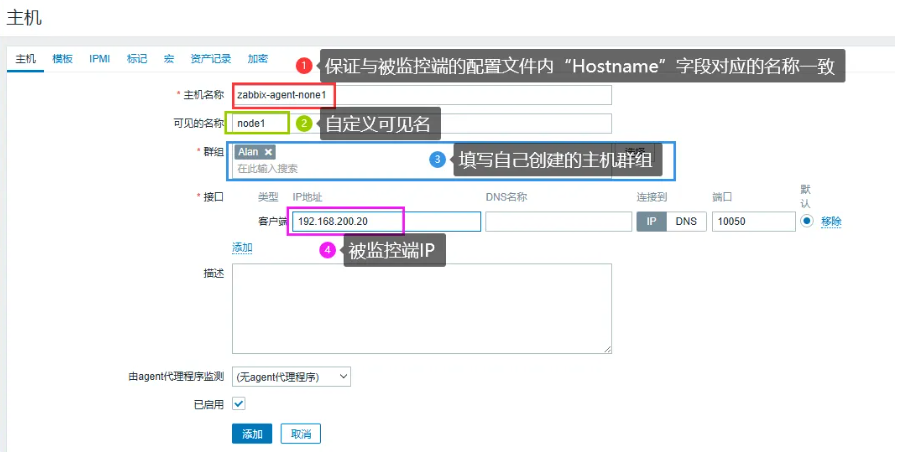Go to the 宏 tab
This screenshot has height=464, width=920.
pos(169,59)
